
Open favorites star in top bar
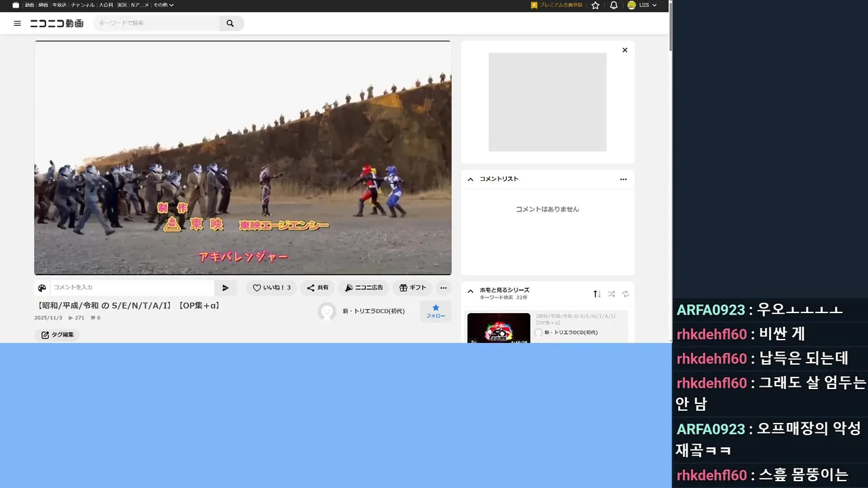point(595,5)
